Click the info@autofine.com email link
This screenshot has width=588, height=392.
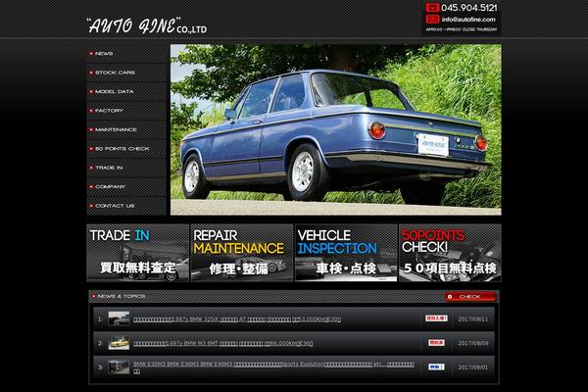(469, 19)
